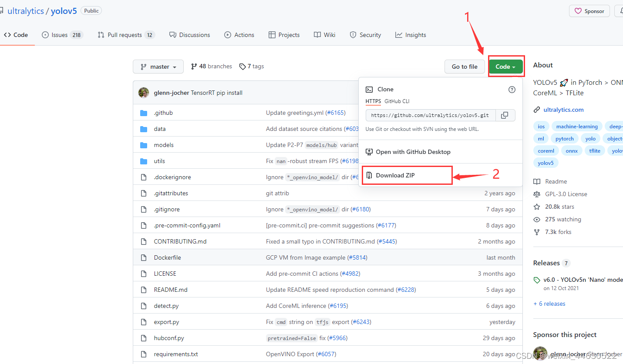Click the machine-learning topic tag
623x364 pixels.
click(577, 127)
